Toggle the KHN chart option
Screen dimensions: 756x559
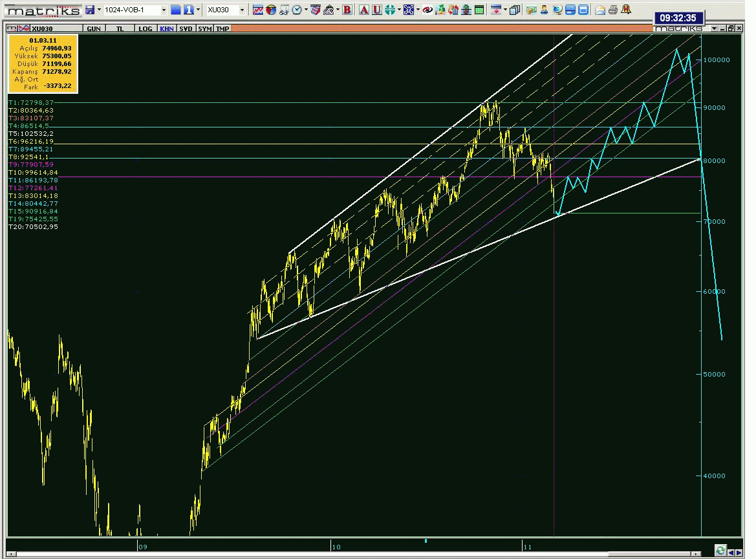point(166,29)
